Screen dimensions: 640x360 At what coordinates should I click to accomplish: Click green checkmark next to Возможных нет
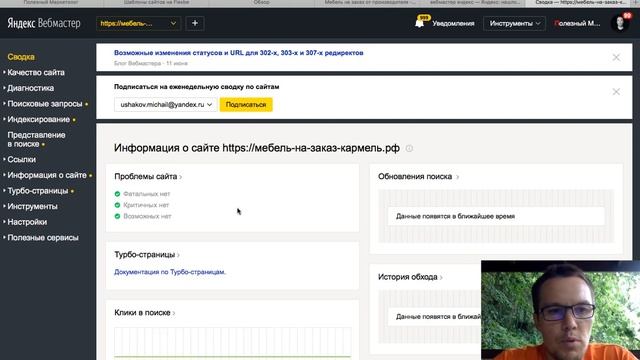[118, 216]
